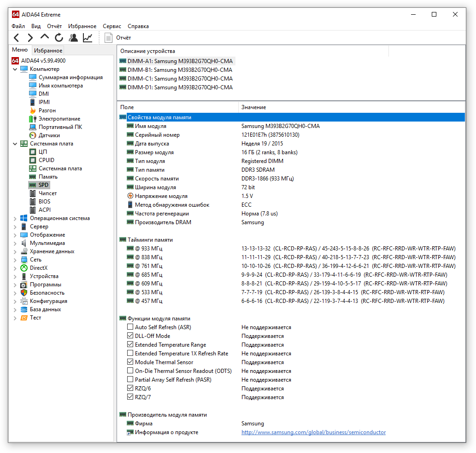Open the CPUID tree item
Image resolution: width=476 pixels, height=453 pixels.
(x=47, y=160)
